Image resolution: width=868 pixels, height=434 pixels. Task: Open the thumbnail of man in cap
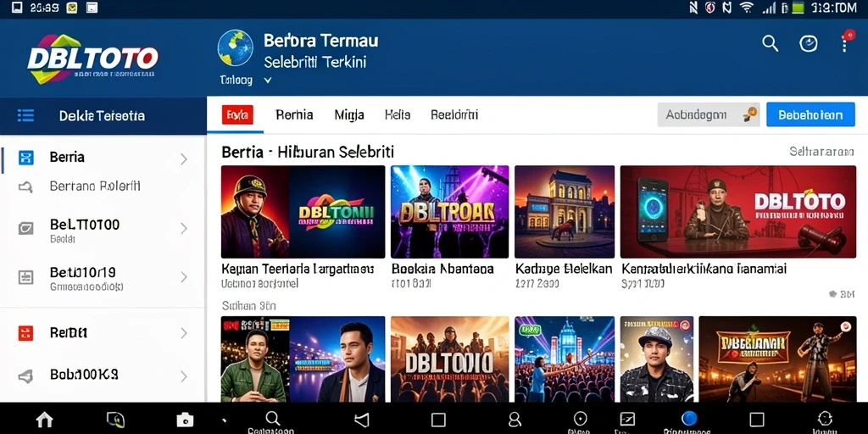(657, 359)
